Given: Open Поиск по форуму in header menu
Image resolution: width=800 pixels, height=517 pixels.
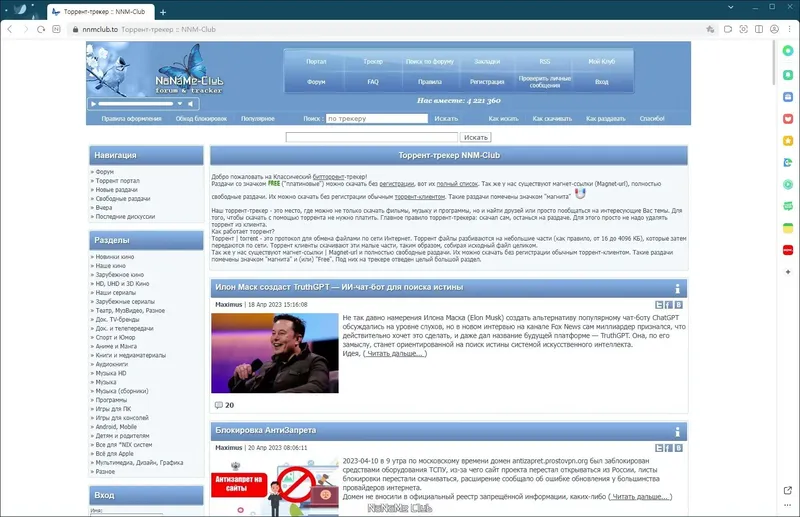Looking at the screenshot, I should 430,61.
